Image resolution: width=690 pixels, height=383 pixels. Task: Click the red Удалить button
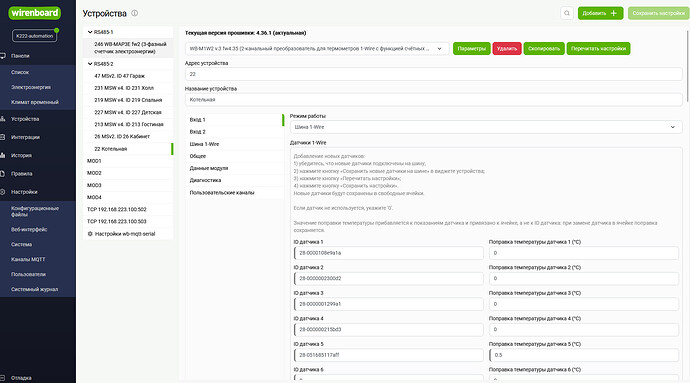[507, 48]
